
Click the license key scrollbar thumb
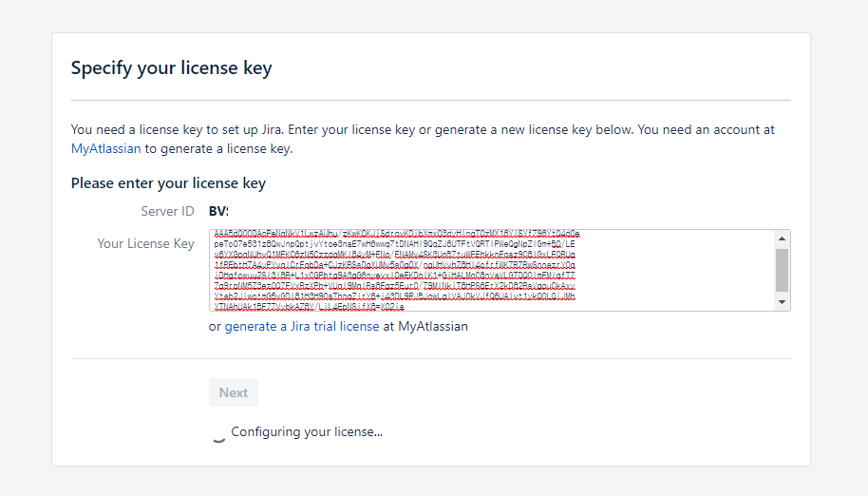coord(782,270)
